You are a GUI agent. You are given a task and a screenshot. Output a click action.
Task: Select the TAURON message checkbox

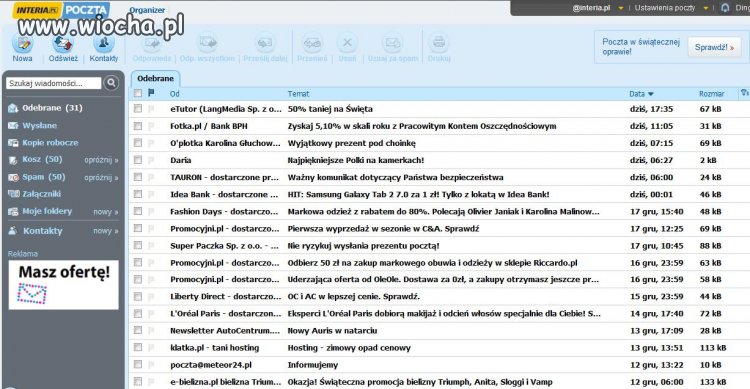pyautogui.click(x=138, y=177)
